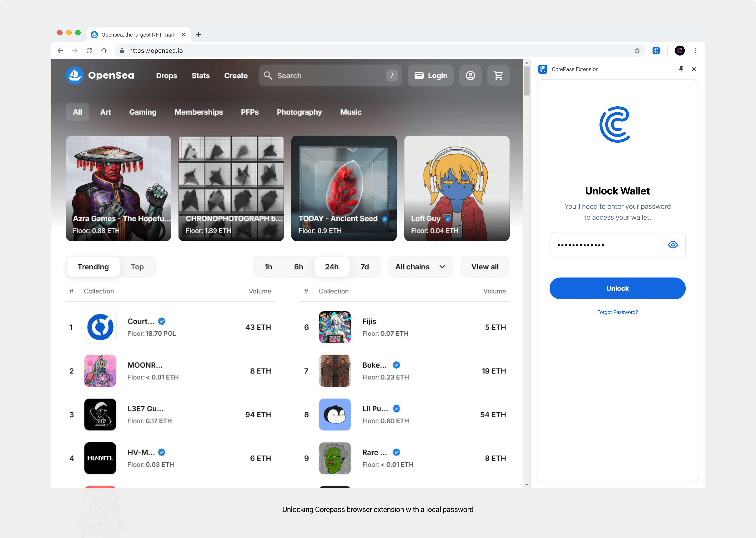Open the Gaming category tab
756x538 pixels.
[143, 112]
